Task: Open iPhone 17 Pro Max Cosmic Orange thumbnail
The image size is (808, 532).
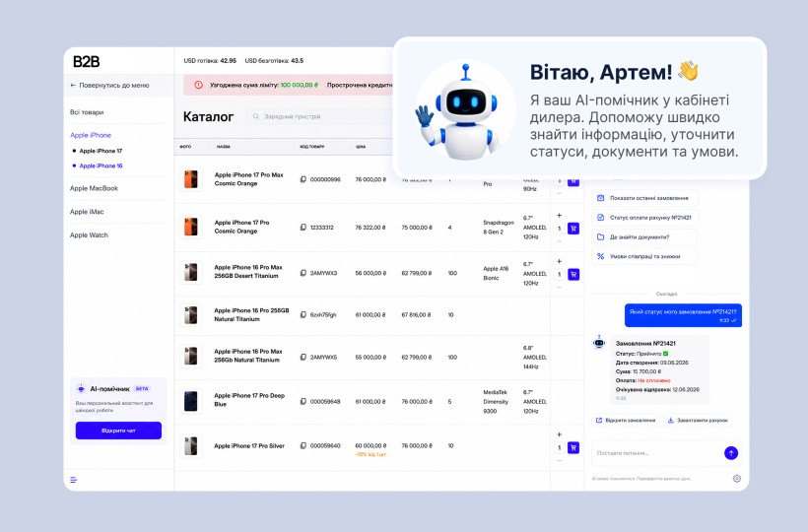Action: (x=190, y=179)
